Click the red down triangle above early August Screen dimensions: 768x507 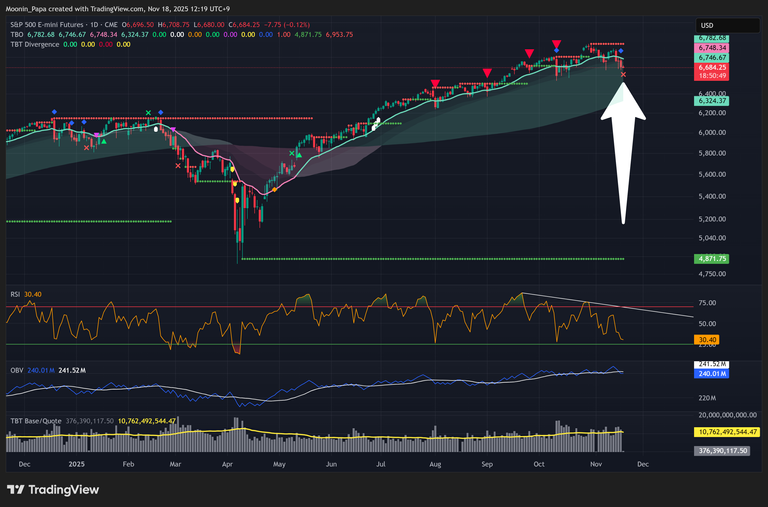435,84
